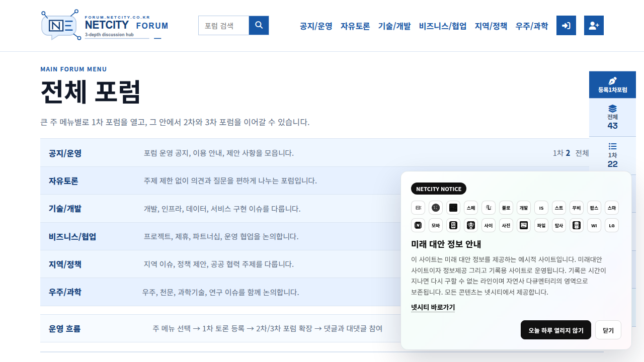Click the NETCITY NOTICE badge
Viewport: 644px width, 362px height.
(x=439, y=189)
